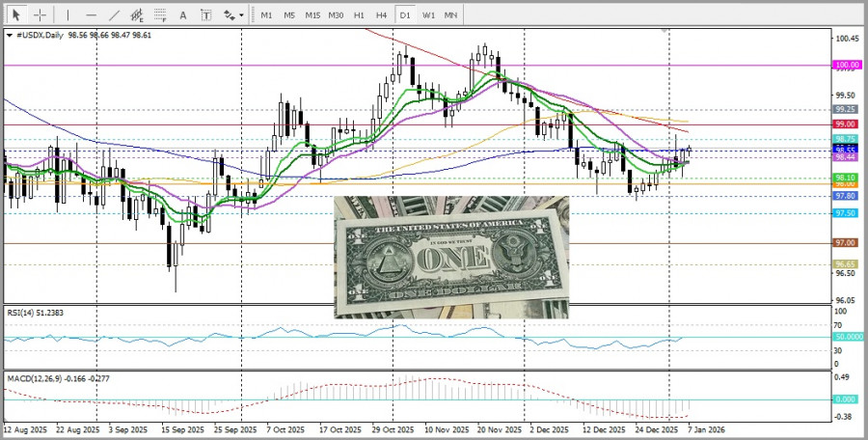Select the cyan 97.50 level label
The image size is (868, 440).
pos(845,213)
